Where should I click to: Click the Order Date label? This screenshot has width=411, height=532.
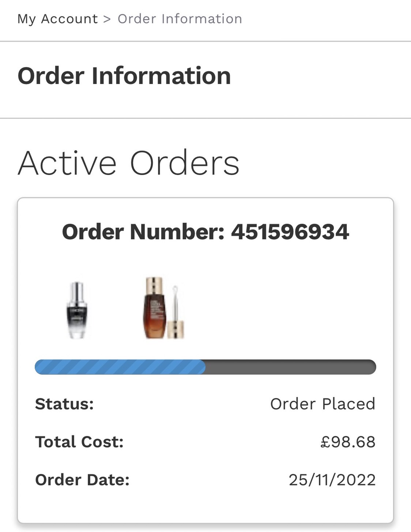pyautogui.click(x=82, y=480)
